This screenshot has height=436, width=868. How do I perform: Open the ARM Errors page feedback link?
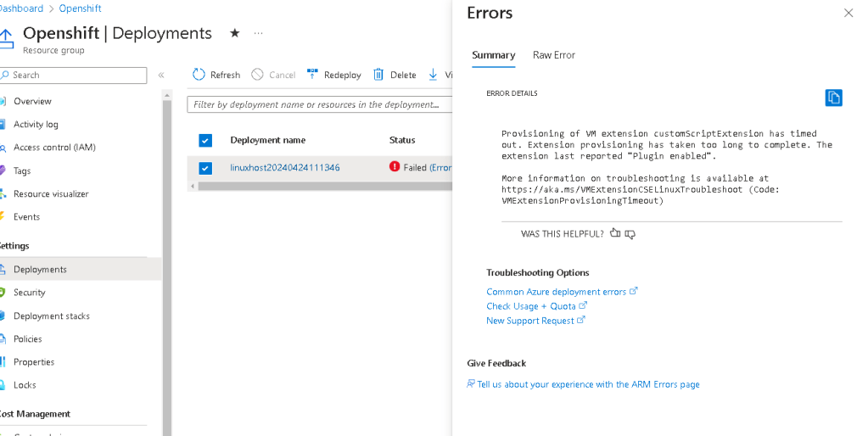coord(584,384)
